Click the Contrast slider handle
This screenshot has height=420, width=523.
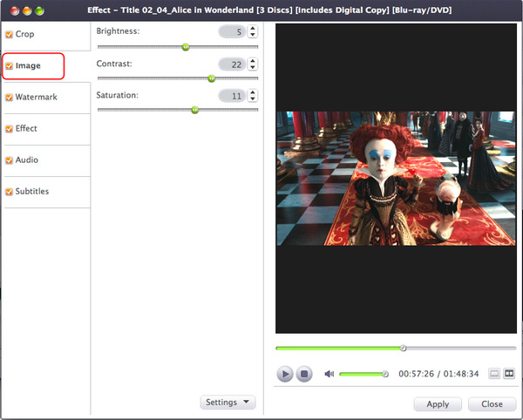coord(212,78)
